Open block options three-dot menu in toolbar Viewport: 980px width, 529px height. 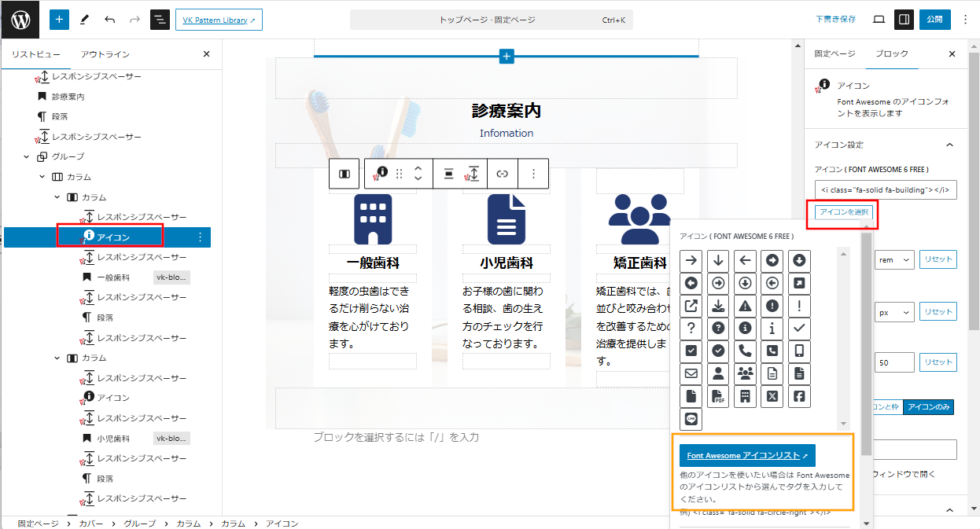[533, 174]
